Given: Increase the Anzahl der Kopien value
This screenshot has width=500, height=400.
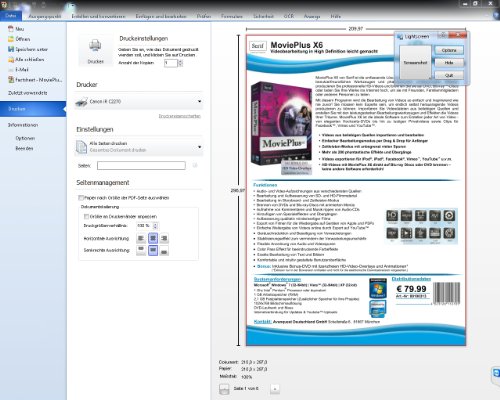Looking at the screenshot, I should pos(180,61).
